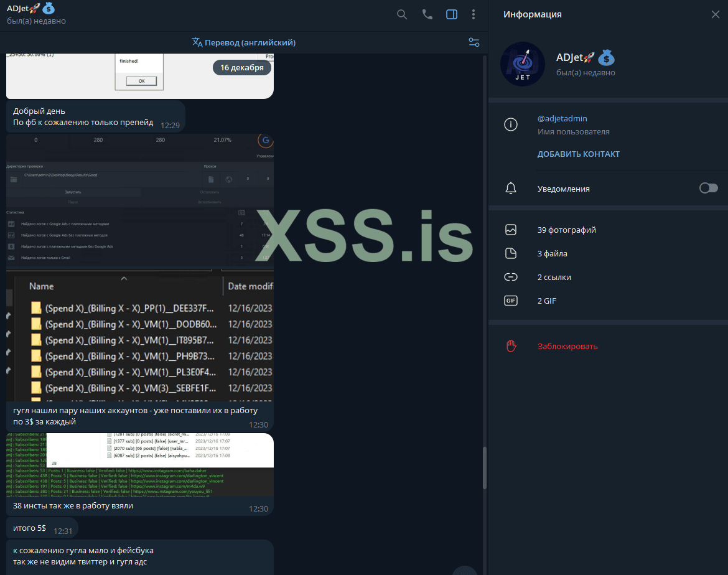
Task: Open search in the ADJet chat
Action: click(x=402, y=14)
